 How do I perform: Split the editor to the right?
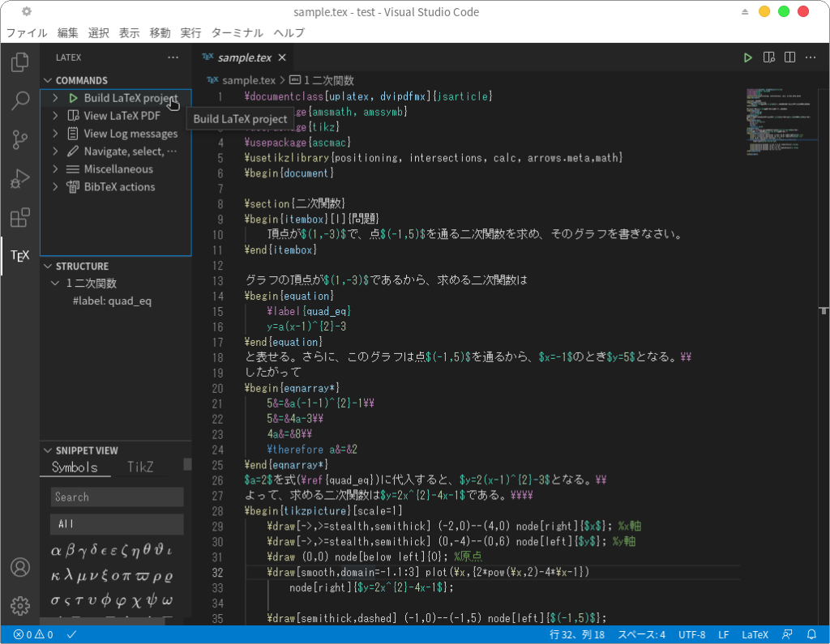pos(789,58)
